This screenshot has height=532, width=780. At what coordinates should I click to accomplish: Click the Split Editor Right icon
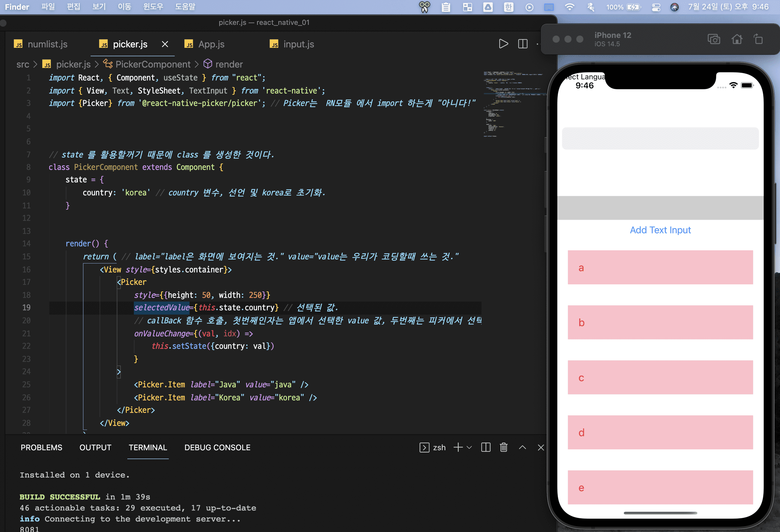523,44
